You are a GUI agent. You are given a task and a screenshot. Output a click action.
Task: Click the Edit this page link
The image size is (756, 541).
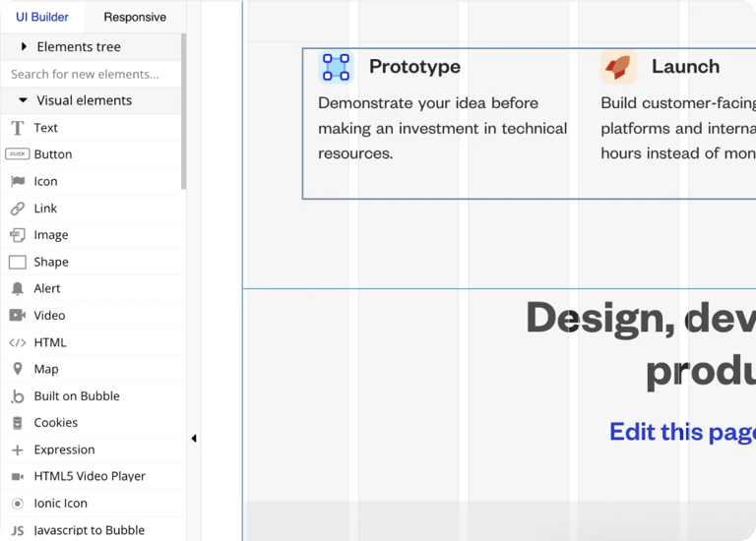683,432
